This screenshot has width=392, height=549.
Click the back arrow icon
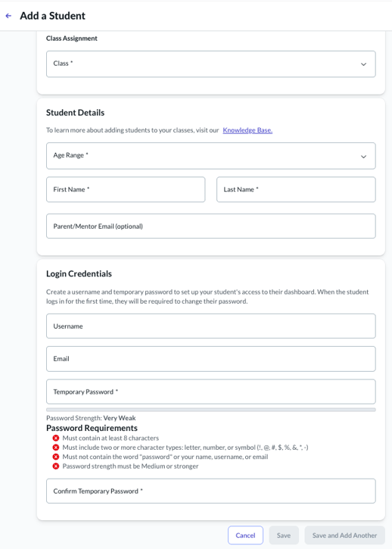pyautogui.click(x=8, y=16)
